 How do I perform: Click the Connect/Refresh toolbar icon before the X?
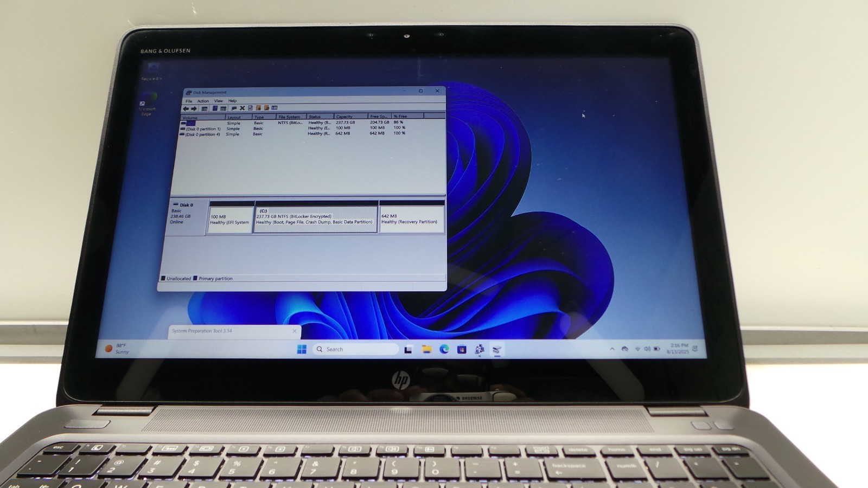click(x=234, y=108)
